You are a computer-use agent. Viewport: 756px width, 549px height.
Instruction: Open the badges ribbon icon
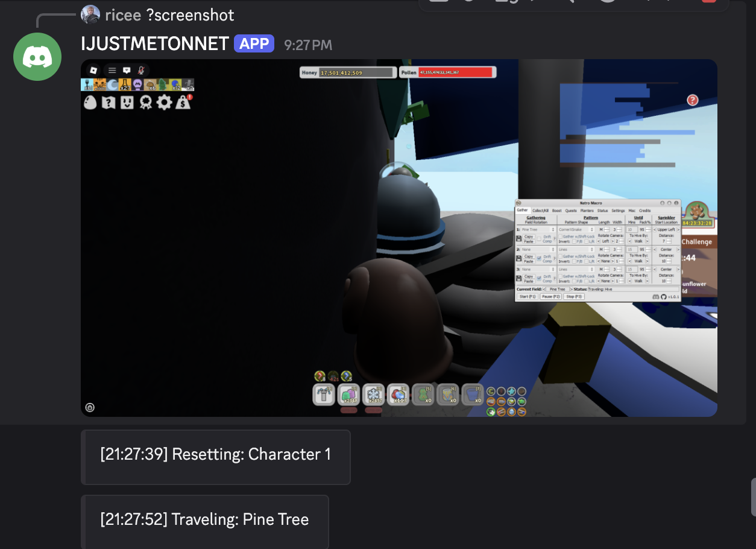coord(146,103)
